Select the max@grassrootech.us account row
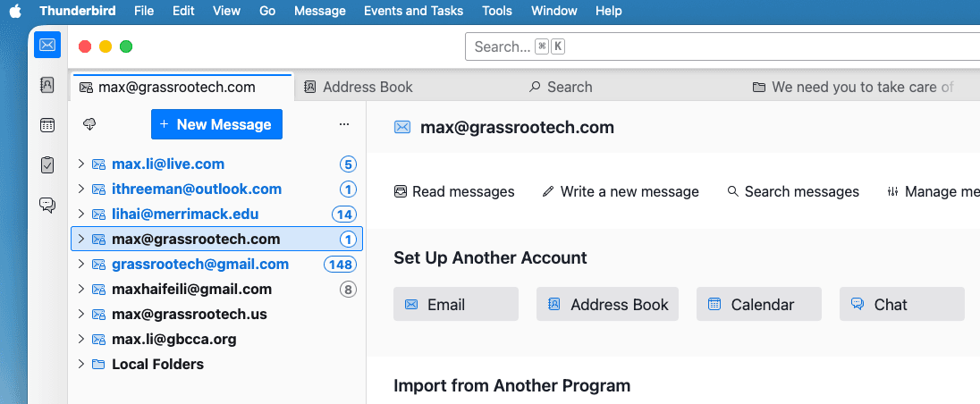The image size is (980, 404). pos(217,314)
